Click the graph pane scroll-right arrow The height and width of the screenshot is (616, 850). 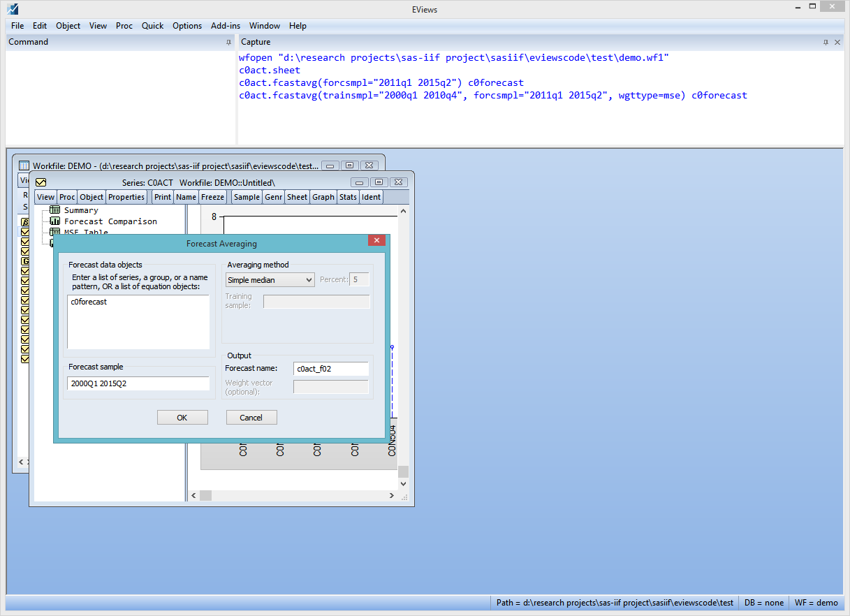[392, 495]
